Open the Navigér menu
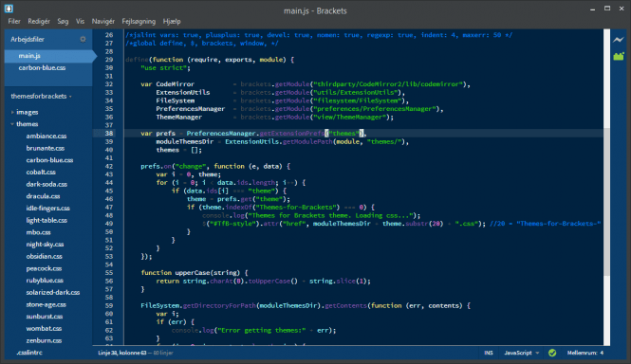The width and height of the screenshot is (631, 364). pos(103,21)
